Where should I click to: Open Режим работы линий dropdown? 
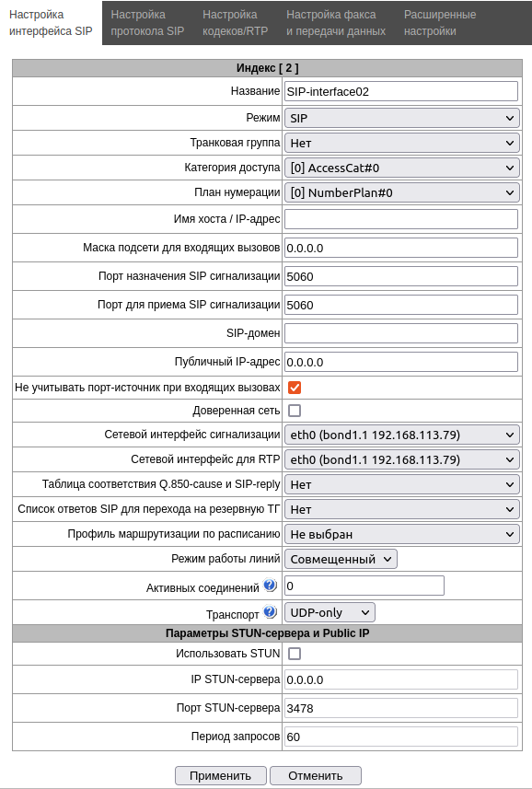341,559
